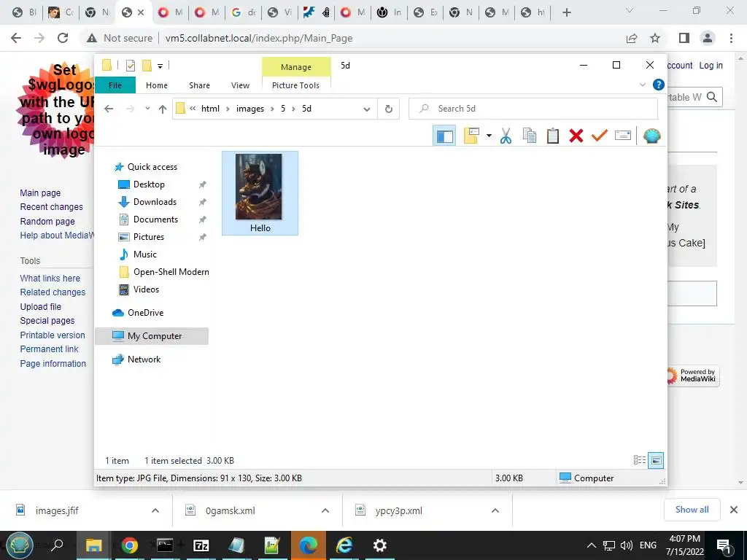
Task: Select Videos in navigation pane
Action: pos(146,289)
